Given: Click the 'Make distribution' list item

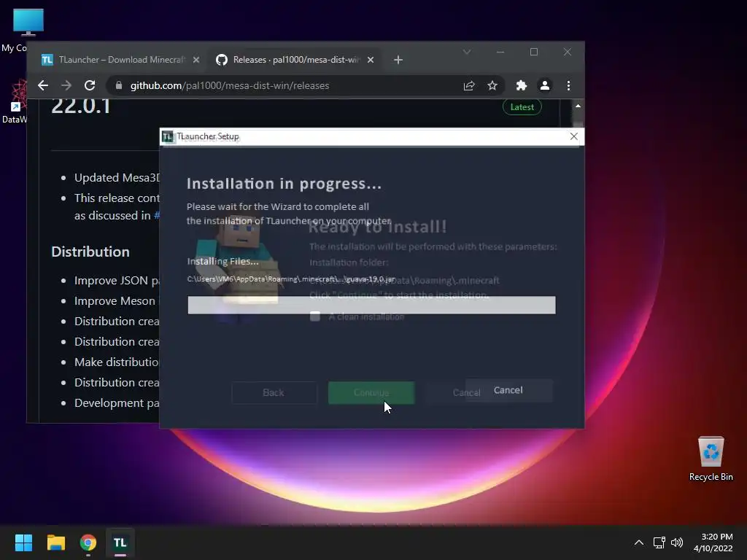Looking at the screenshot, I should click(117, 362).
